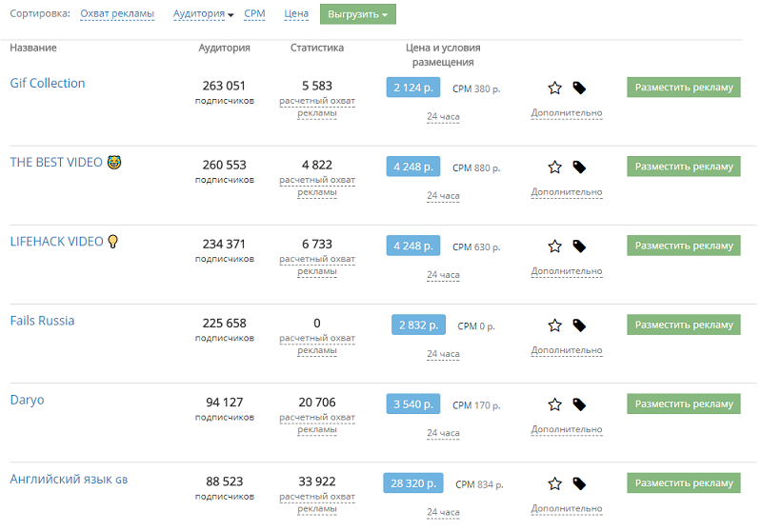Click the tag icon for LIFEHACK VIDEO

pyautogui.click(x=579, y=246)
